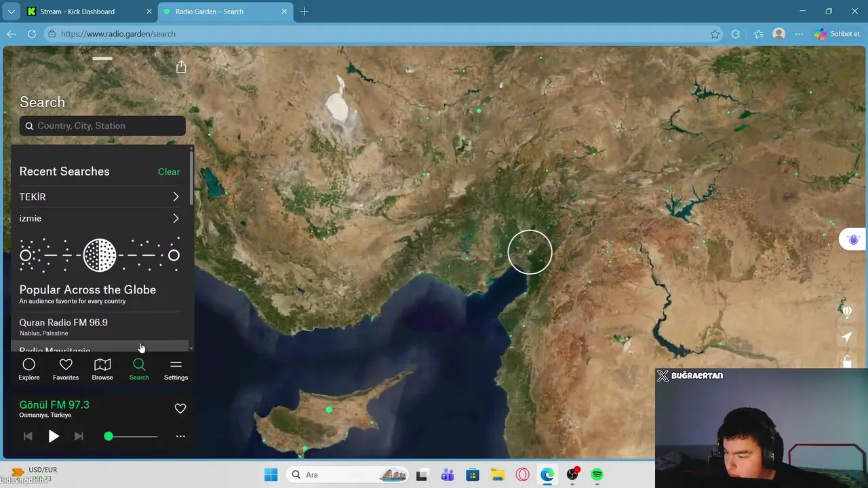Open the browser extensions icon
This screenshot has height=488, width=868.
[x=736, y=34]
